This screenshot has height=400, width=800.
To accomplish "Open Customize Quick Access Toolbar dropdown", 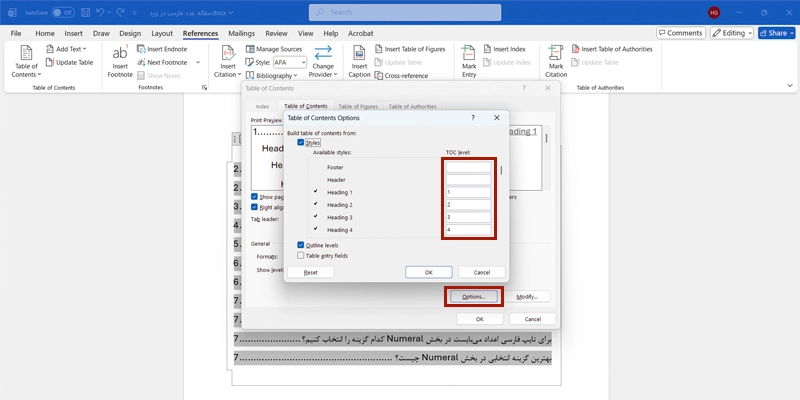I will coord(135,12).
